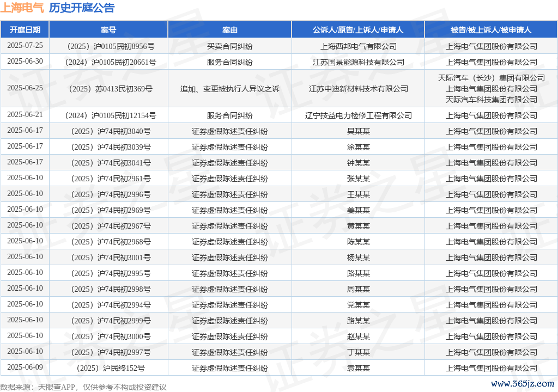Click plaintiff 江苏国景能源科技有限公司
The image size is (558, 392).
[358, 62]
